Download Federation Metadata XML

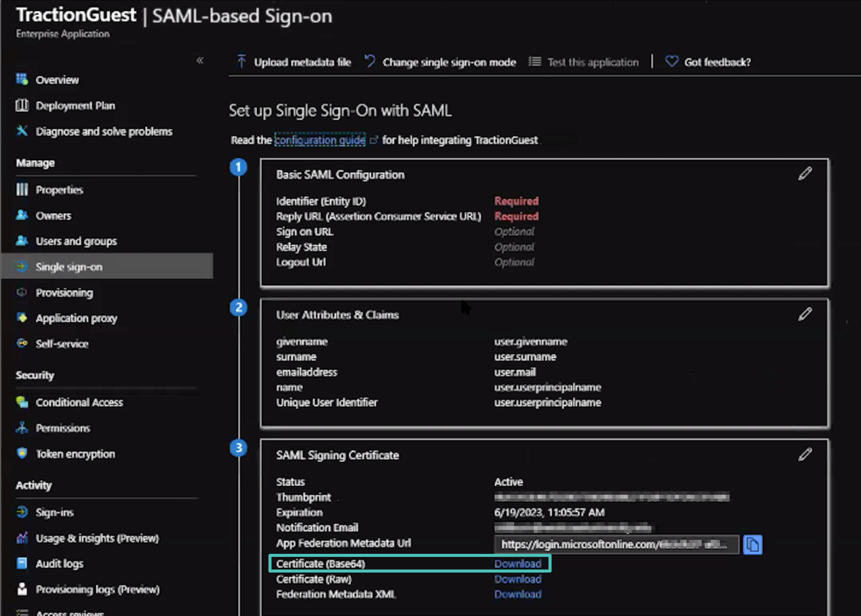(x=518, y=594)
